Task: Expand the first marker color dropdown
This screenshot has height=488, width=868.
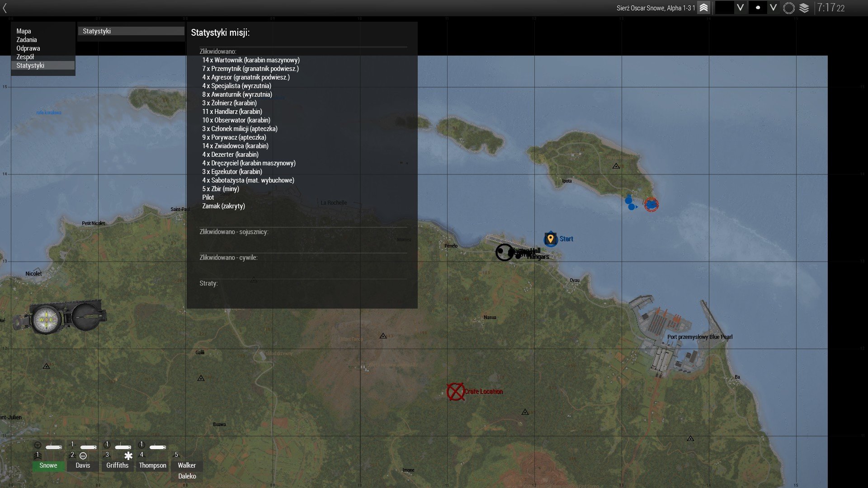Action: 740,8
